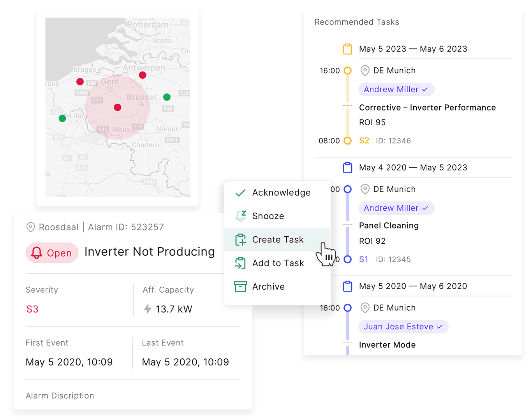Click the S2 severity label link
Screen dimensions: 532x420
(x=364, y=141)
